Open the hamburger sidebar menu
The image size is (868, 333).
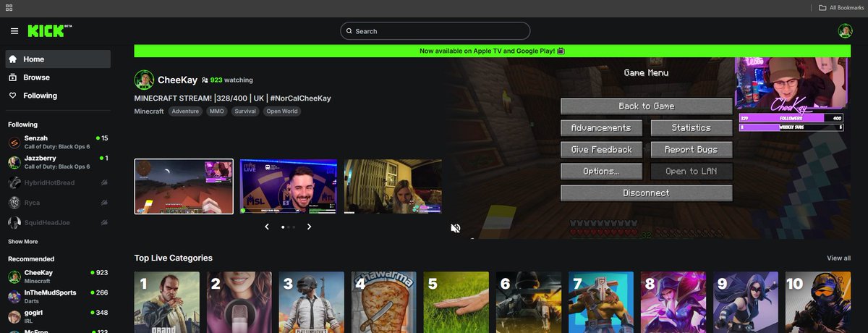[14, 31]
